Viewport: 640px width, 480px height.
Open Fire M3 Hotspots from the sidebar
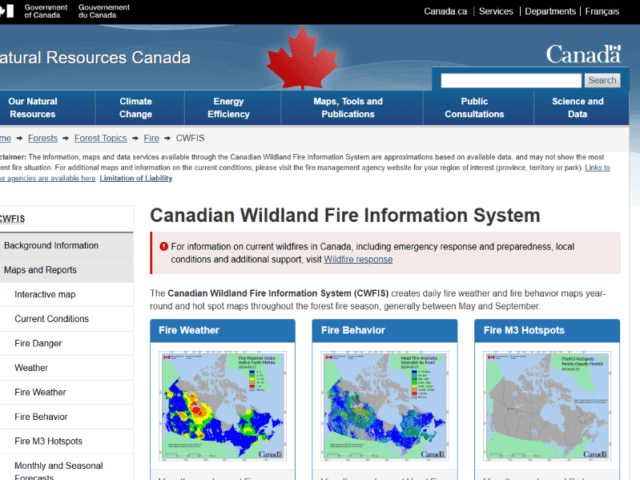tap(67, 441)
